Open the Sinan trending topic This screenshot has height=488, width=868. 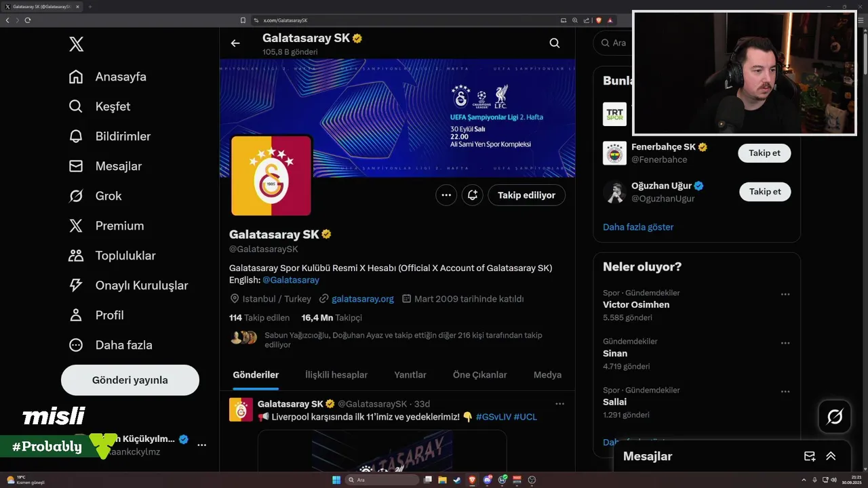(x=615, y=354)
